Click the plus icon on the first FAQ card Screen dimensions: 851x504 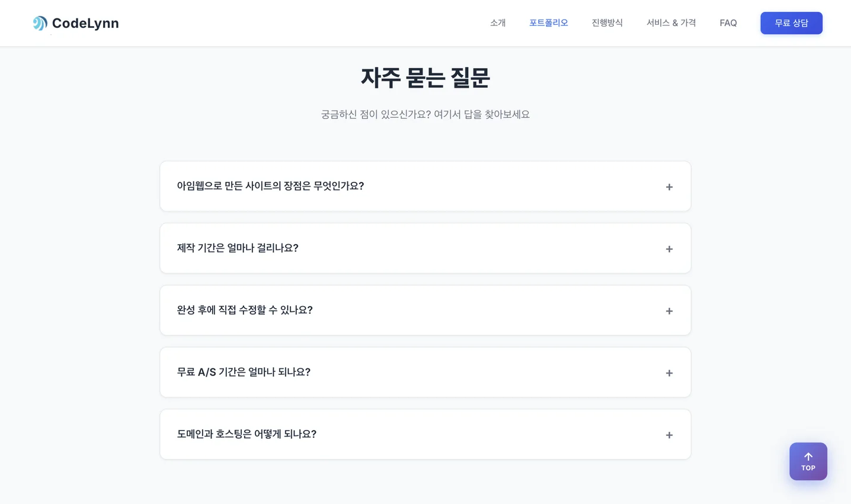[x=669, y=187]
